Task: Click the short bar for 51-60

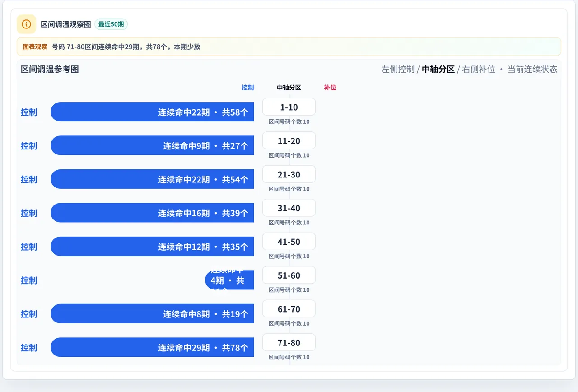Action: (x=229, y=280)
